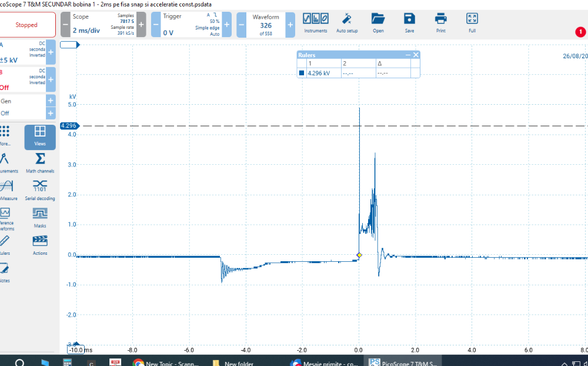Click the Save disk icon
This screenshot has width=588, height=366.
(409, 22)
